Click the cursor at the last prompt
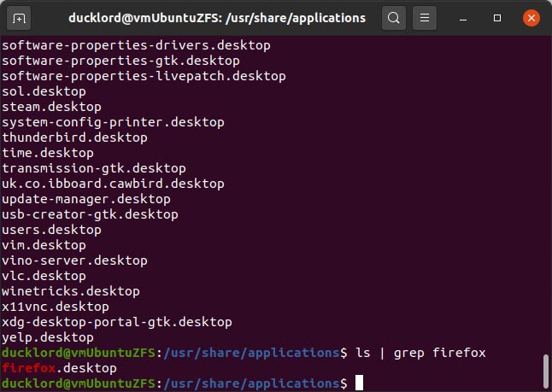Viewport: 552px width, 392px height. coord(359,383)
